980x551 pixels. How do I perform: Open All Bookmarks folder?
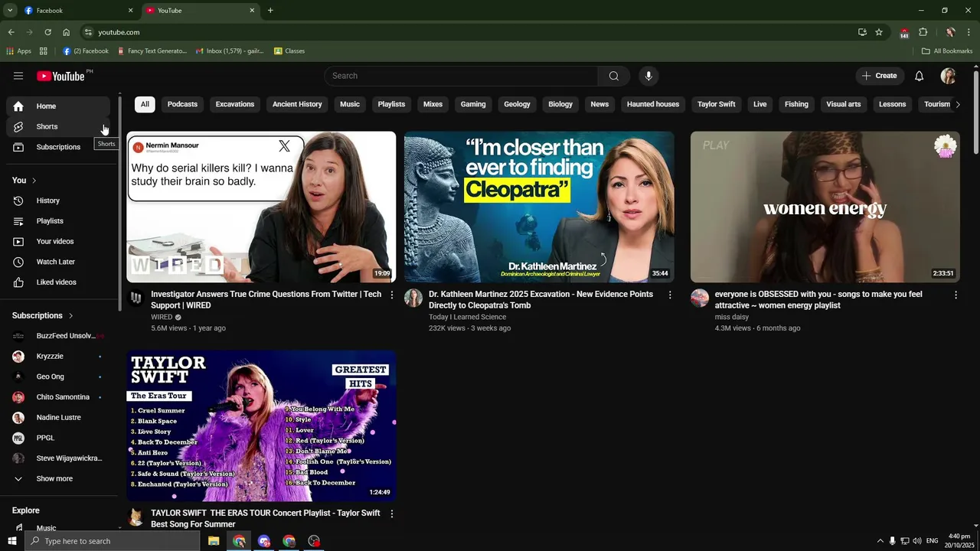pos(947,51)
